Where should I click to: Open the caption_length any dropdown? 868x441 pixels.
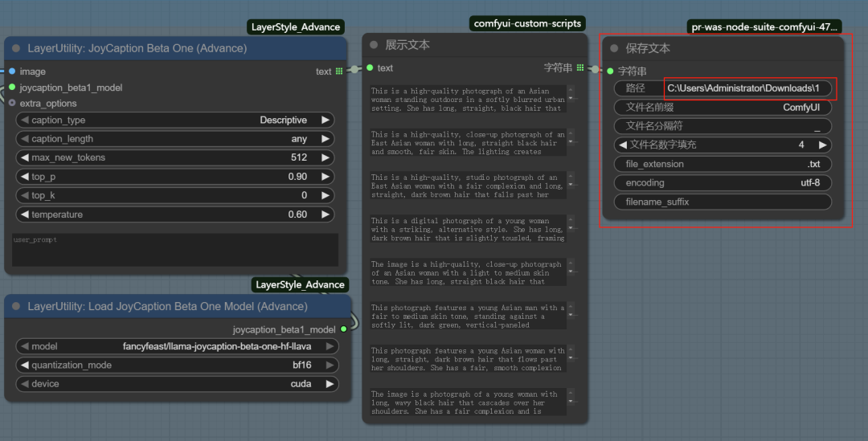tap(175, 139)
